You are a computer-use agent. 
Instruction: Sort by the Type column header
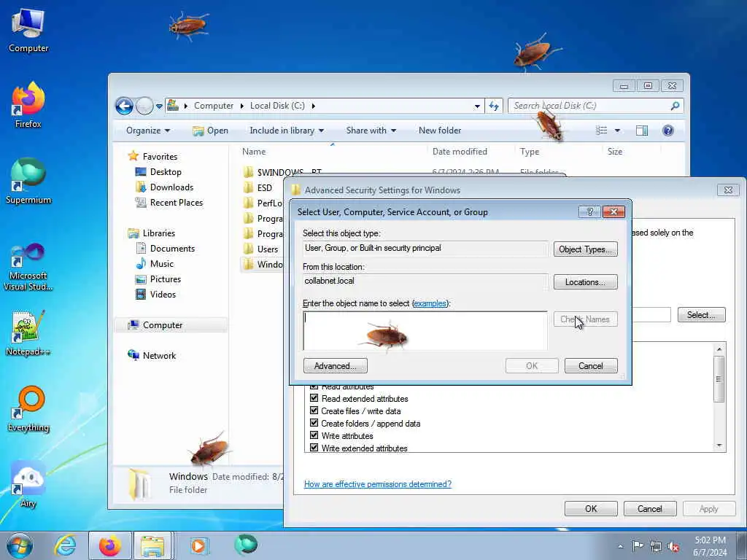tap(530, 152)
